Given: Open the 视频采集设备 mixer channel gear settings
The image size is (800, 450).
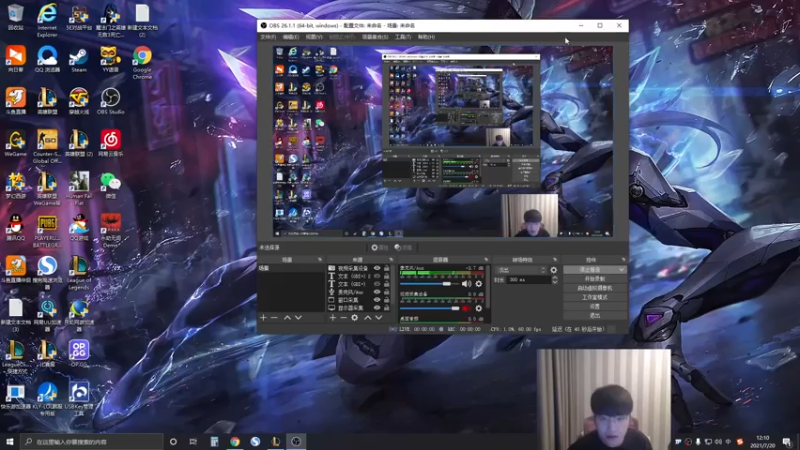Looking at the screenshot, I should click(479, 308).
